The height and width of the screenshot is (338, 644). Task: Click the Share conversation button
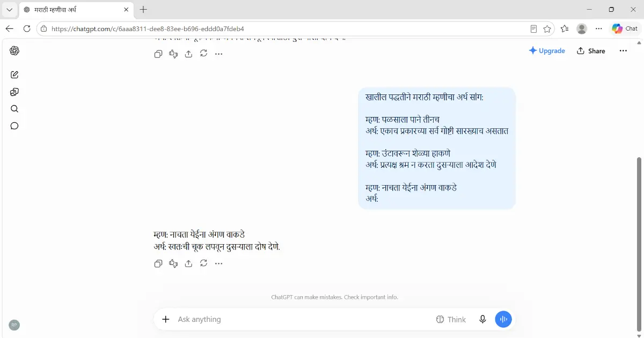pyautogui.click(x=591, y=51)
